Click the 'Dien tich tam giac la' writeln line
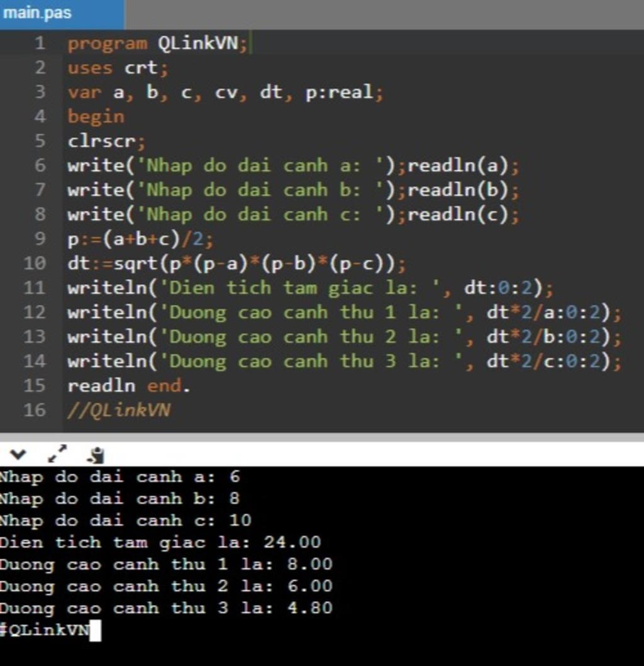The width and height of the screenshot is (644, 666). point(311,288)
